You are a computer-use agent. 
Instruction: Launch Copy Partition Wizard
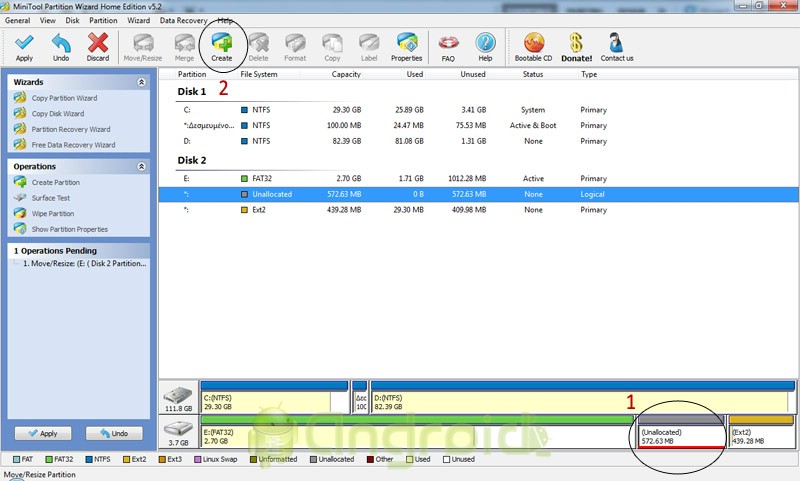coord(64,98)
